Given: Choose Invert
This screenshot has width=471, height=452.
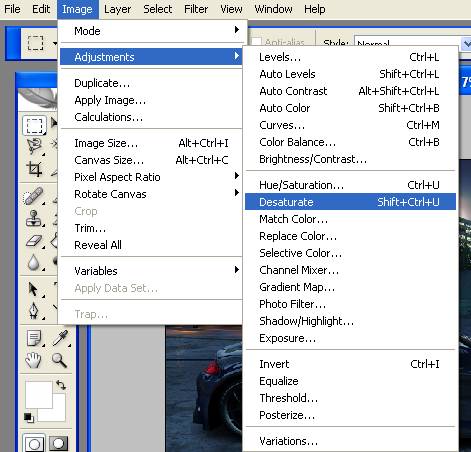Looking at the screenshot, I should (x=350, y=364).
